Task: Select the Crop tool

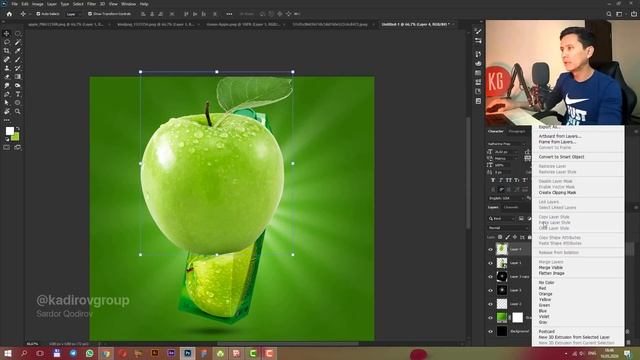Action: click(7, 51)
